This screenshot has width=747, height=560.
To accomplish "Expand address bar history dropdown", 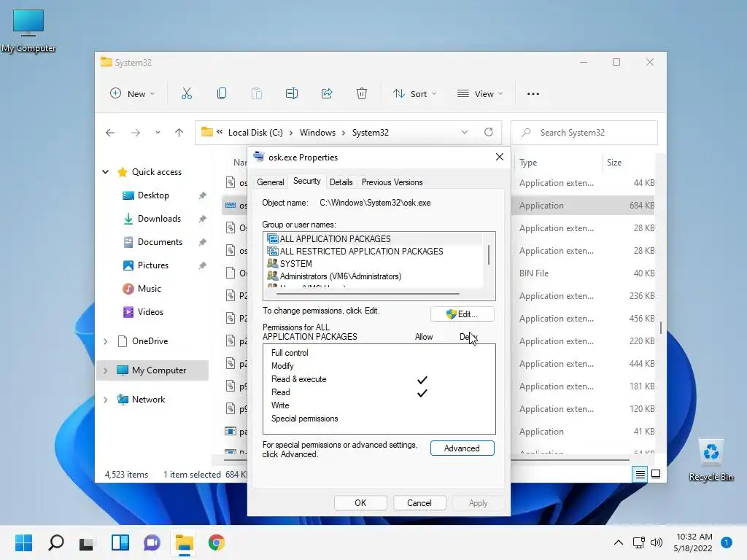I will pos(465,133).
